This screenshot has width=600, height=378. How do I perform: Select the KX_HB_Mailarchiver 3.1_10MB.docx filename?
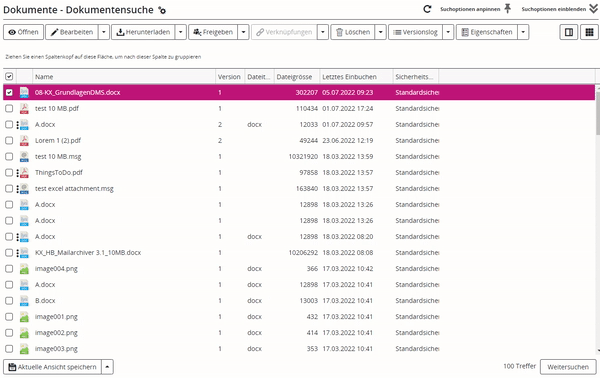(x=88, y=253)
